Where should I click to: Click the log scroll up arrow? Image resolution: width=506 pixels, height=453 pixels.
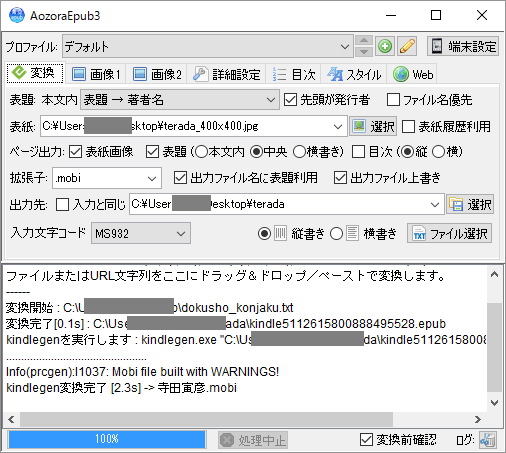pyautogui.click(x=495, y=275)
